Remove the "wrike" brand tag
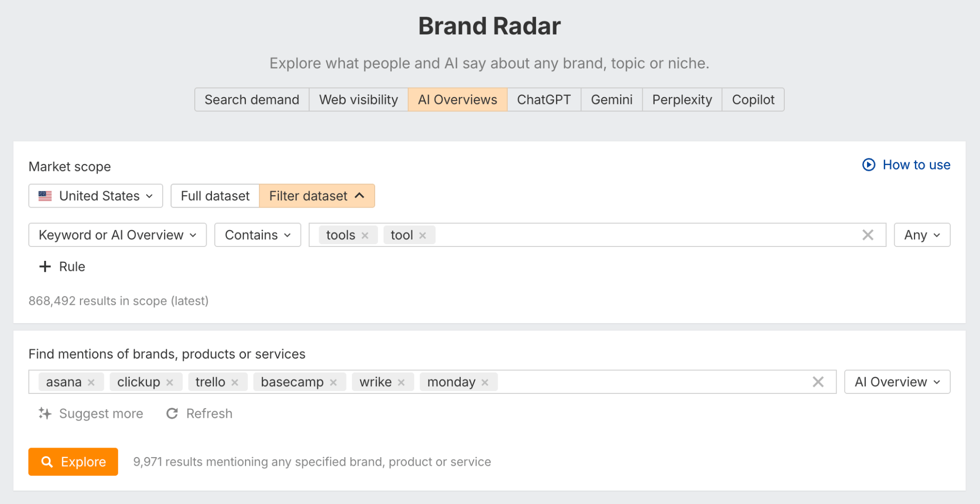The height and width of the screenshot is (504, 980). [x=402, y=382]
